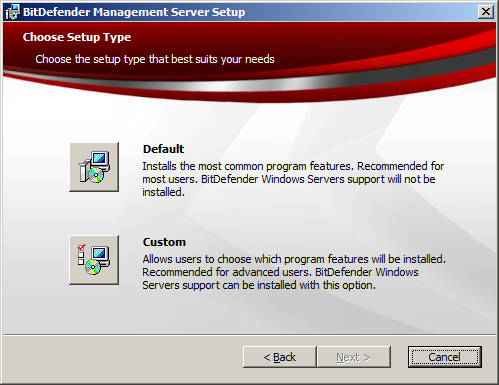
Task: Go back with the Back button
Action: 279,357
